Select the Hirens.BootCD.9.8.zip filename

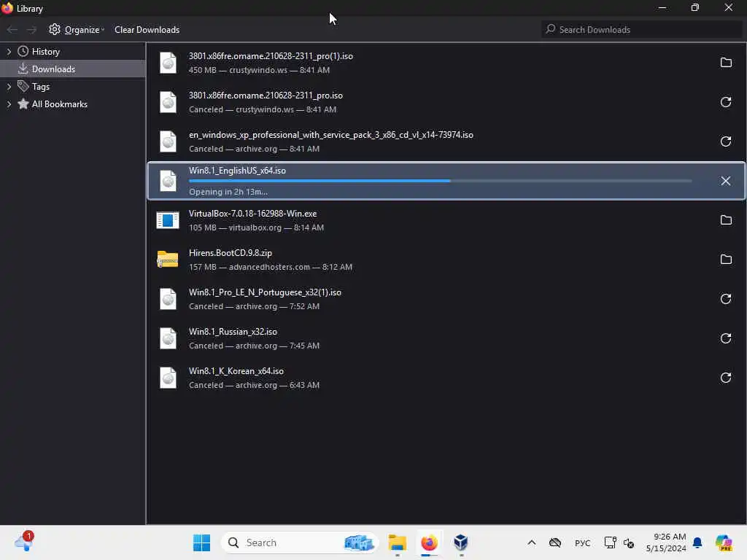(x=230, y=253)
